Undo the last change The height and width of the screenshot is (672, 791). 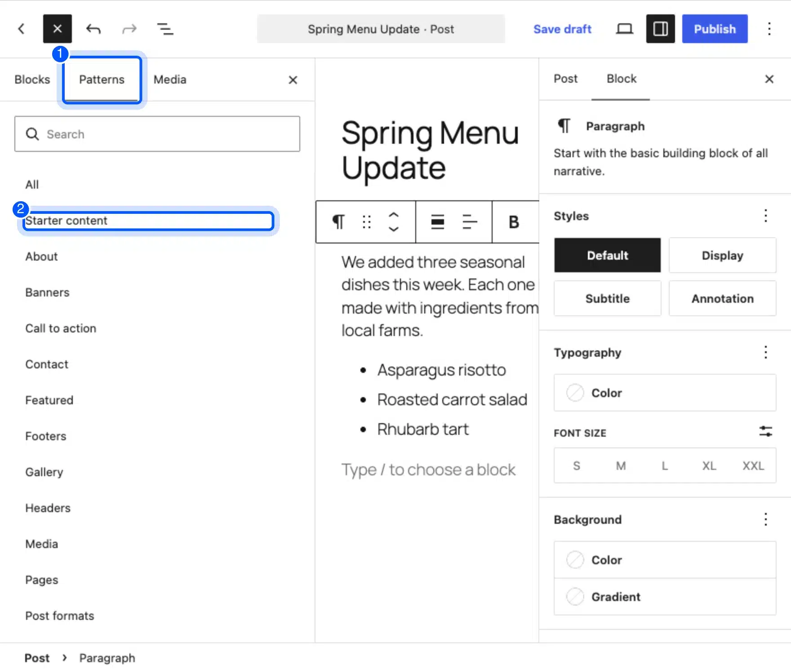tap(93, 29)
